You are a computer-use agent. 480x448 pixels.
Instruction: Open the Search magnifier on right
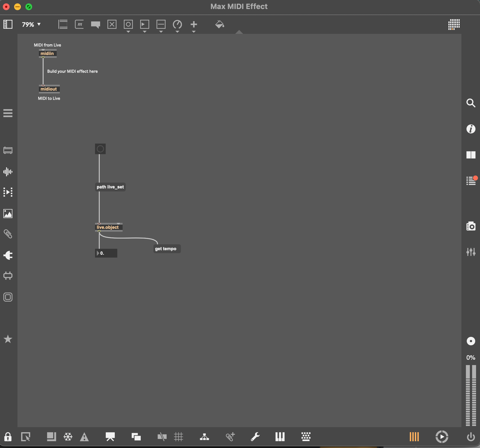[x=471, y=103]
